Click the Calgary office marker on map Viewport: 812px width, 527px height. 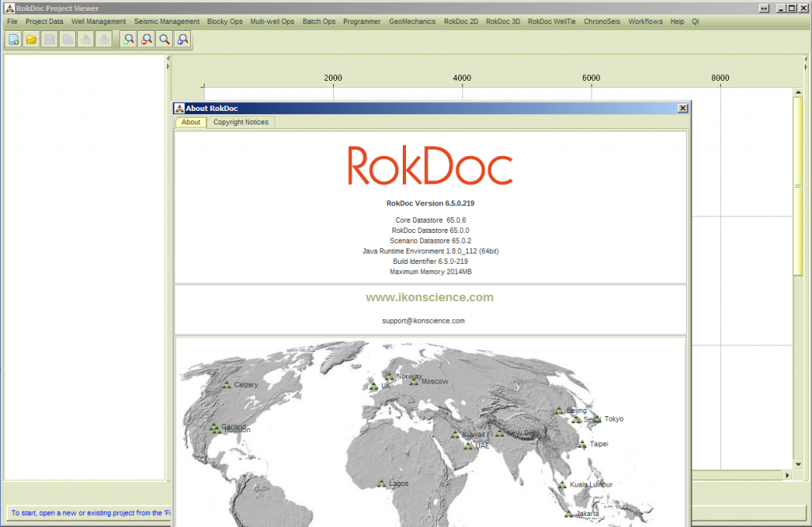226,384
